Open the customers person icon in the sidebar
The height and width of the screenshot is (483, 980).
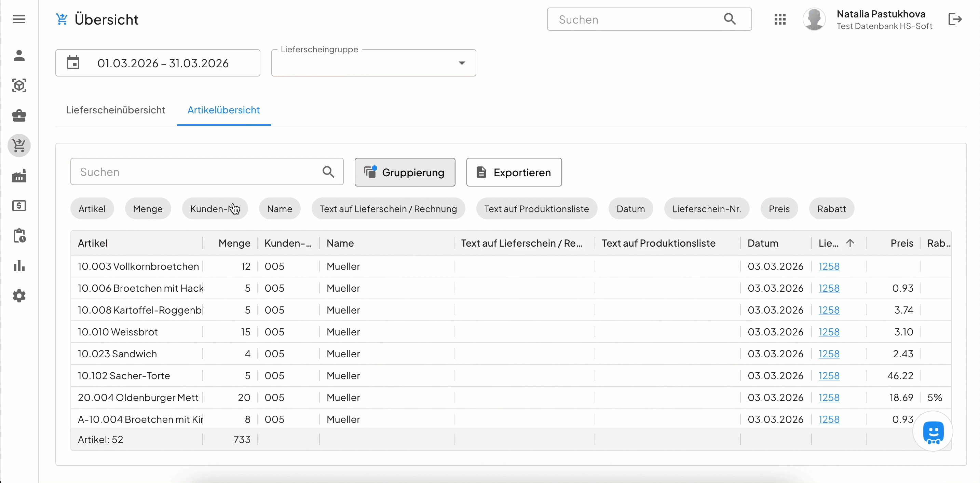click(19, 56)
